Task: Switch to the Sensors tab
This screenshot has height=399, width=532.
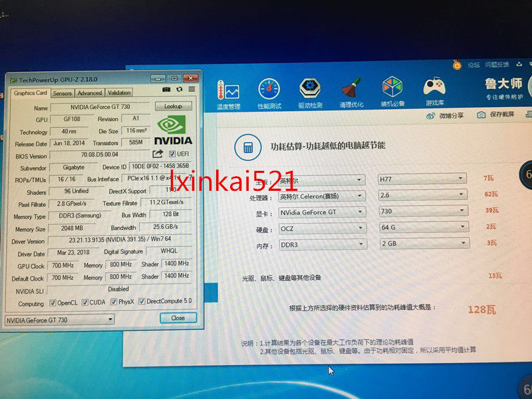Action: click(63, 93)
